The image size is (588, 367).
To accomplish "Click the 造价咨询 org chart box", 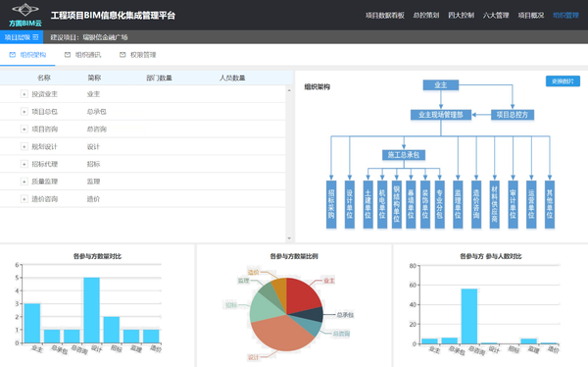I will point(476,204).
